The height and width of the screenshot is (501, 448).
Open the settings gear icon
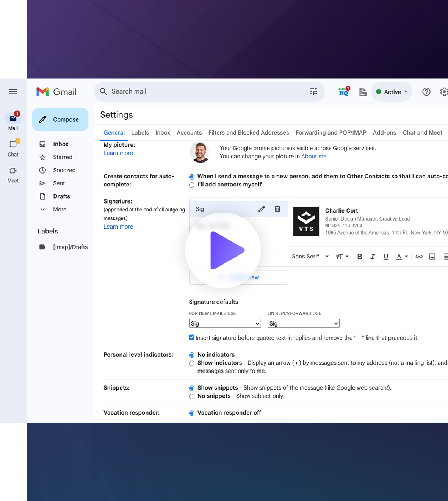[444, 92]
